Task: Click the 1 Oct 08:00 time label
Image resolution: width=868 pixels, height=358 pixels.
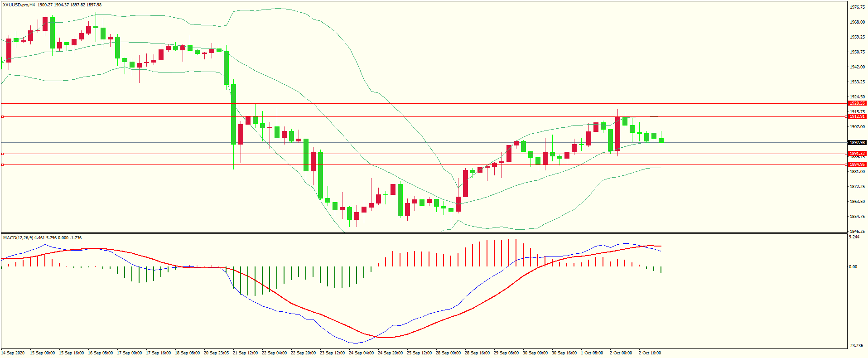Action: tap(592, 353)
